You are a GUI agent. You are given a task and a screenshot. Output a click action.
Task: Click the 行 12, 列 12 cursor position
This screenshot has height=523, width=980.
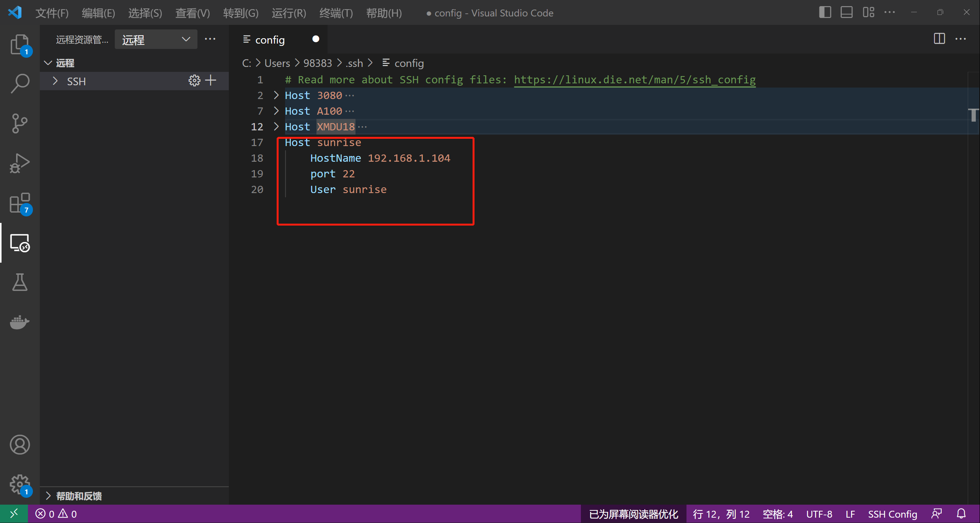tap(721, 514)
